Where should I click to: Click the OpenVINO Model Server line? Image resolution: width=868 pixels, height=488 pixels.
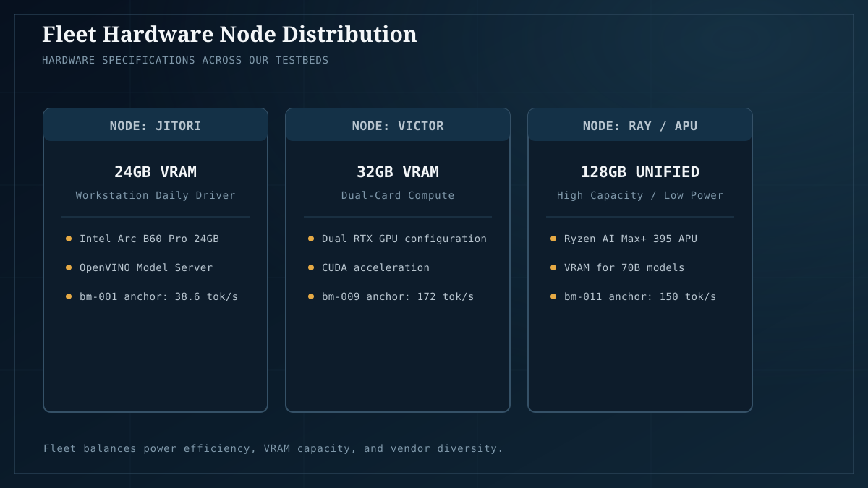click(146, 267)
